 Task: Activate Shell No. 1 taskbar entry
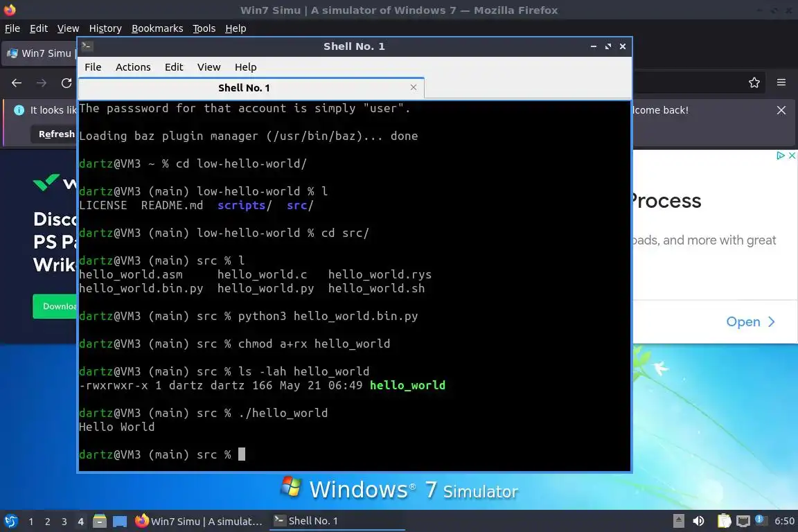pyautogui.click(x=337, y=521)
